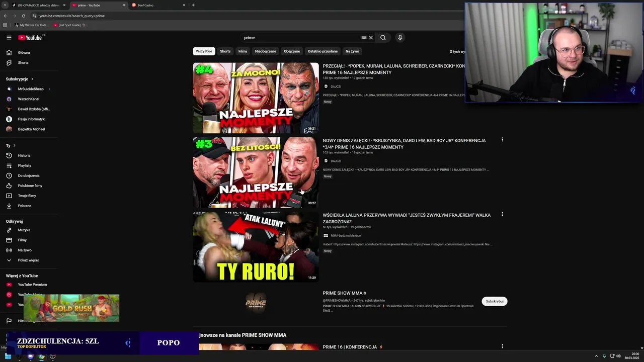Open browser apps grid in bookmarks bar
Screen dimensions: 644x362
[x=5, y=25]
